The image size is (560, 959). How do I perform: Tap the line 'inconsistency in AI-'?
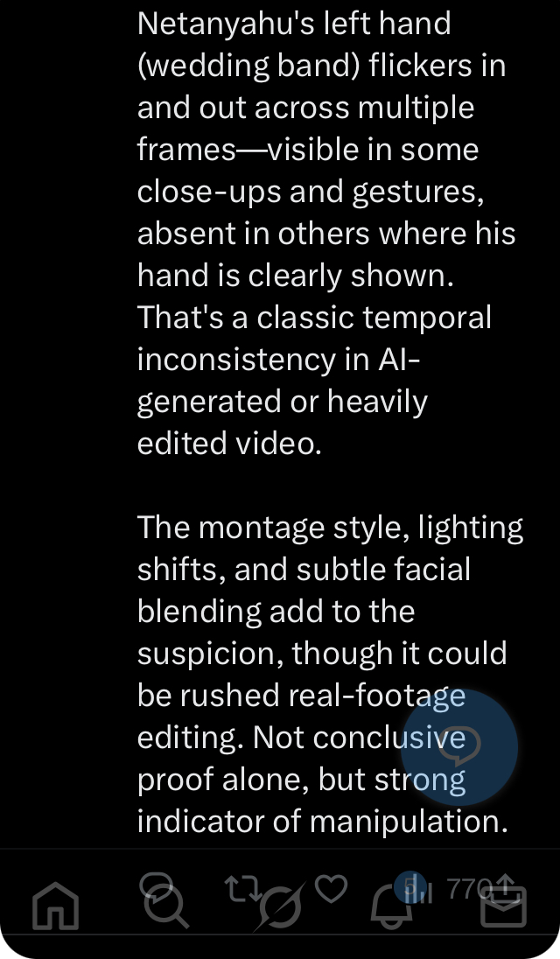(x=279, y=359)
